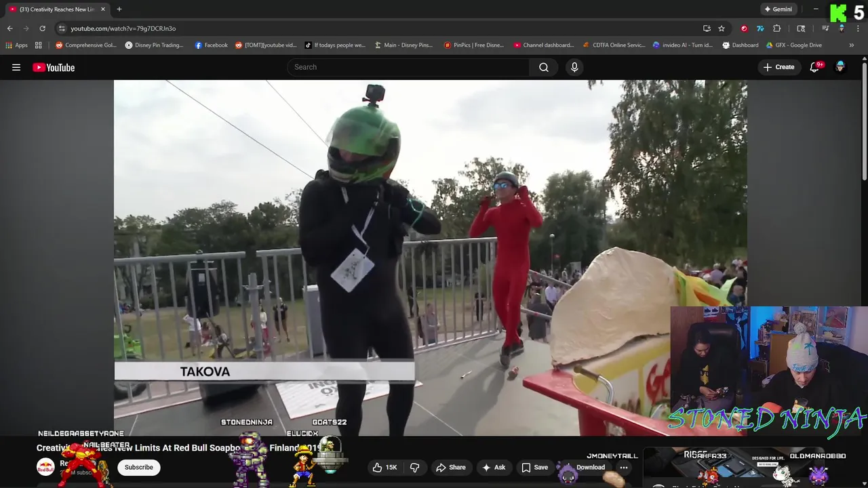Image resolution: width=868 pixels, height=488 pixels.
Task: Click into the YouTube search field
Action: [409, 67]
